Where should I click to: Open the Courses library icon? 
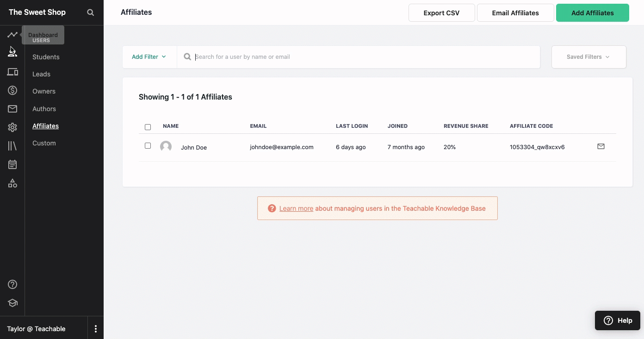coord(12,146)
